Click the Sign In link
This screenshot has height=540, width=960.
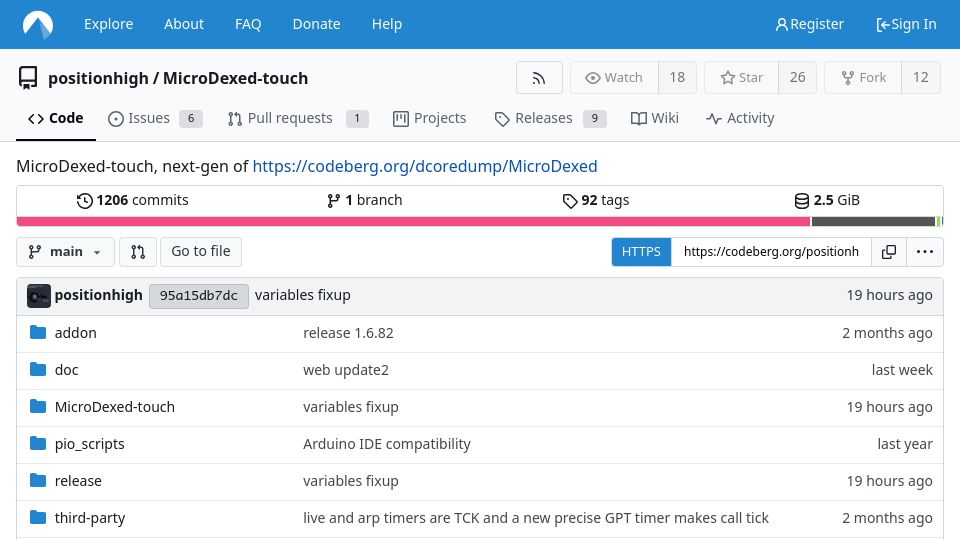(906, 24)
